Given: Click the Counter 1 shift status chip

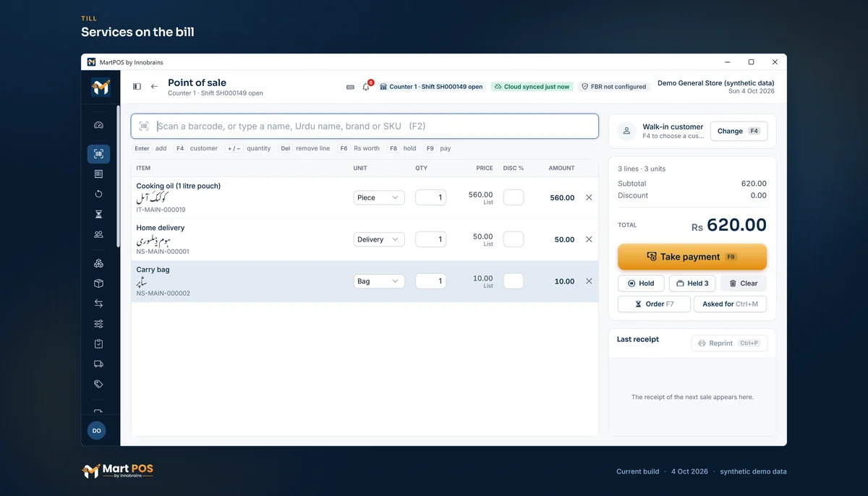Looking at the screenshot, I should [431, 87].
